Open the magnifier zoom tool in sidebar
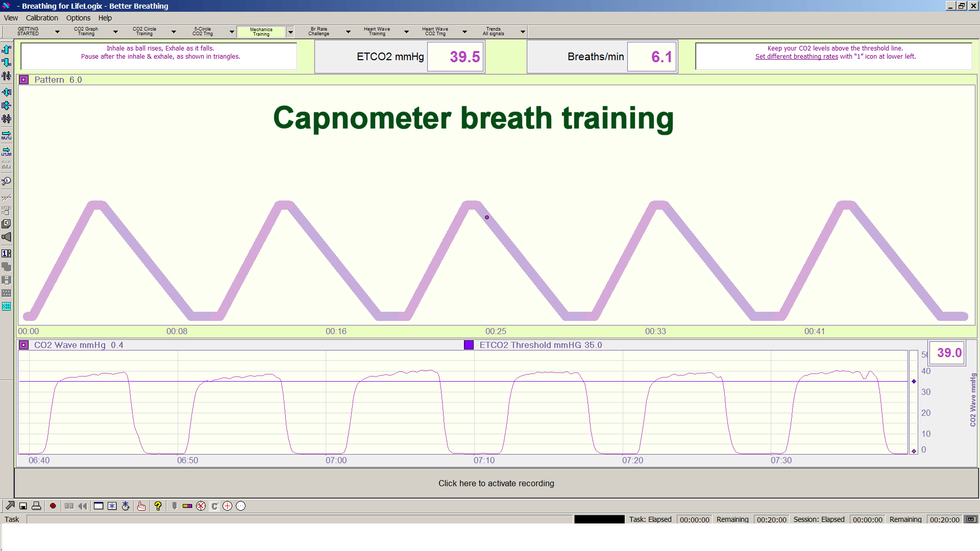This screenshot has width=980, height=551. click(7, 181)
